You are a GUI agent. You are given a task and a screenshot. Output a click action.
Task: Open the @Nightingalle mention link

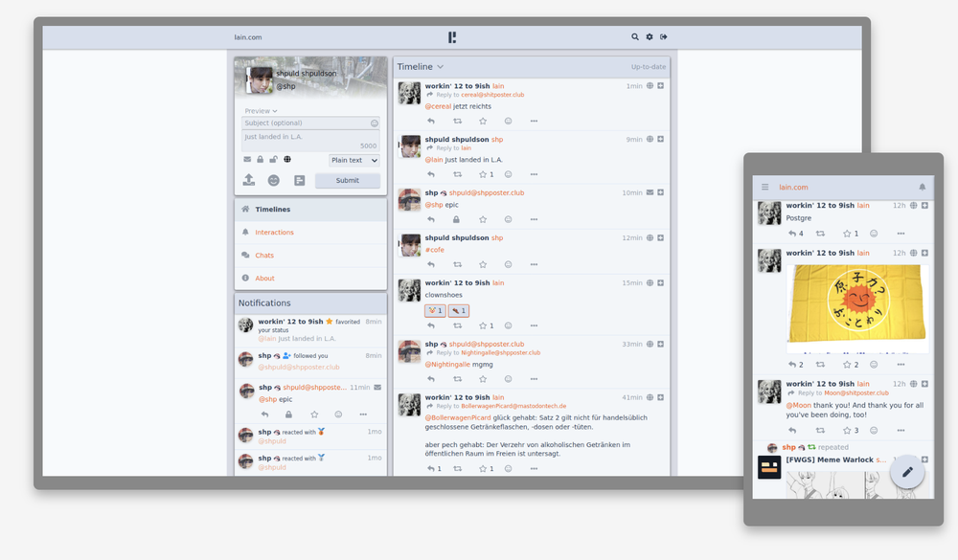click(447, 365)
